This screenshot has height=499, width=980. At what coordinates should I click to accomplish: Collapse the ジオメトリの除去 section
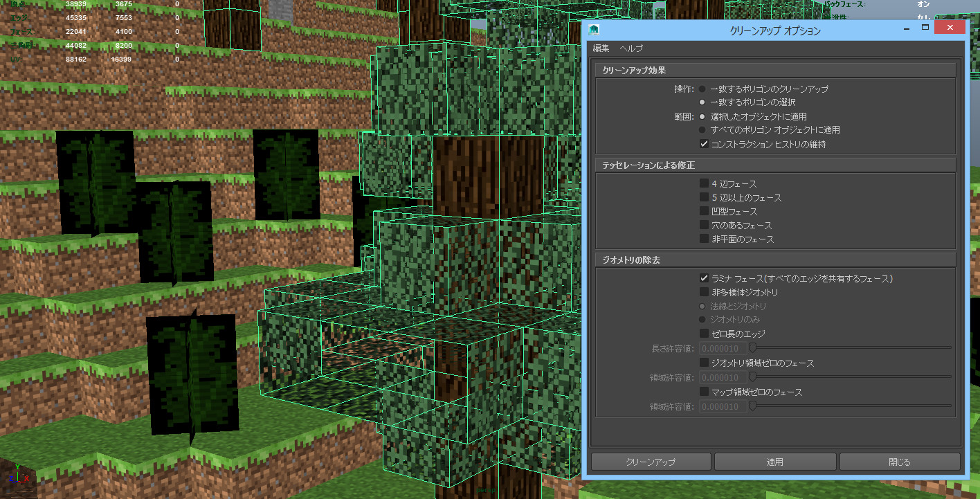pyautogui.click(x=775, y=260)
